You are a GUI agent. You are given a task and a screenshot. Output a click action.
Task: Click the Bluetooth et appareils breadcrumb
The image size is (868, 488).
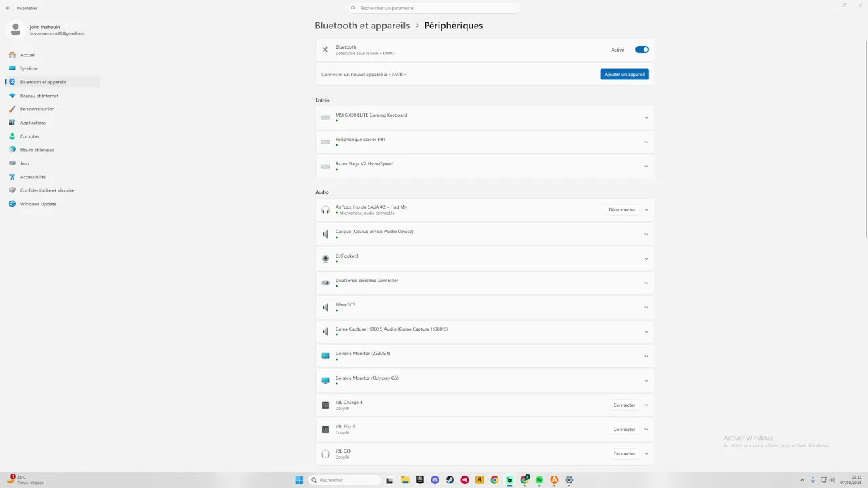pos(362,26)
